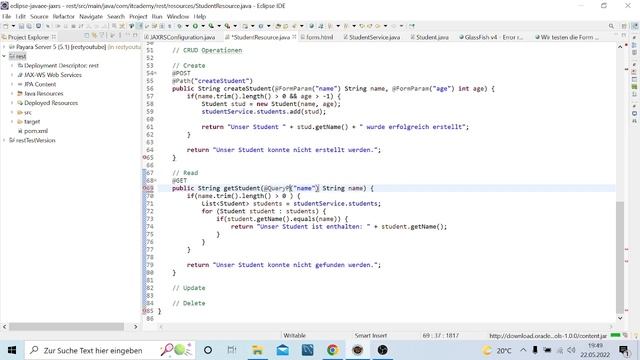Select pom.xml in Project Explorer
Viewport: 640px width, 360px height.
point(36,131)
